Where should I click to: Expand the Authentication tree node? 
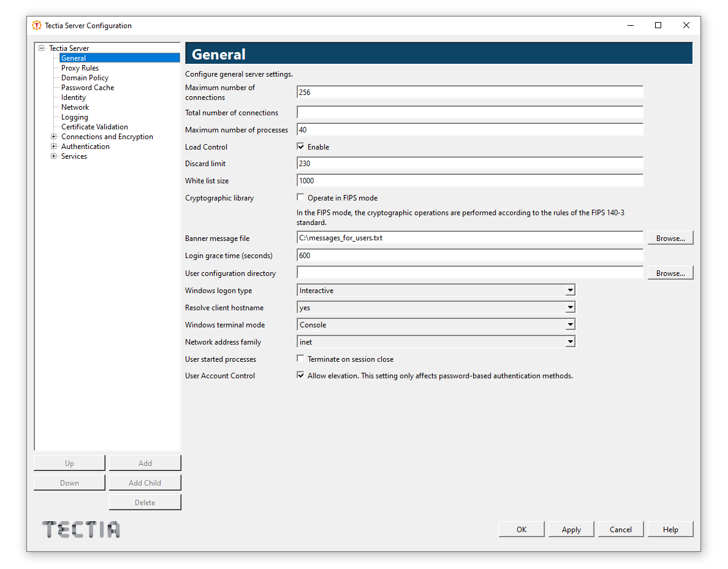click(53, 147)
